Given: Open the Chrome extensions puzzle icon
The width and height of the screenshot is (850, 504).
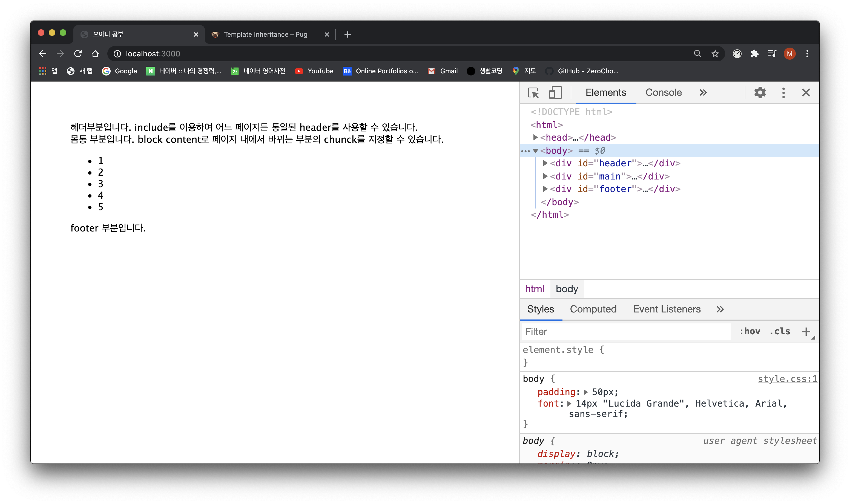Looking at the screenshot, I should 754,54.
